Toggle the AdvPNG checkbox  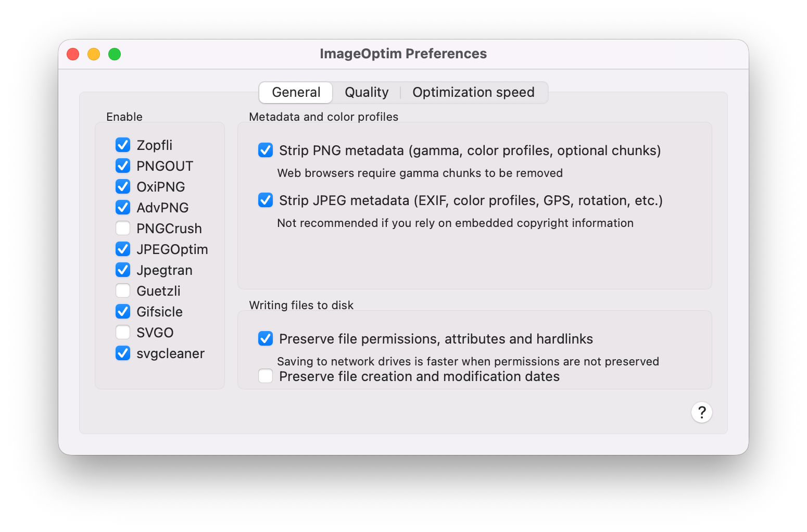(x=123, y=207)
